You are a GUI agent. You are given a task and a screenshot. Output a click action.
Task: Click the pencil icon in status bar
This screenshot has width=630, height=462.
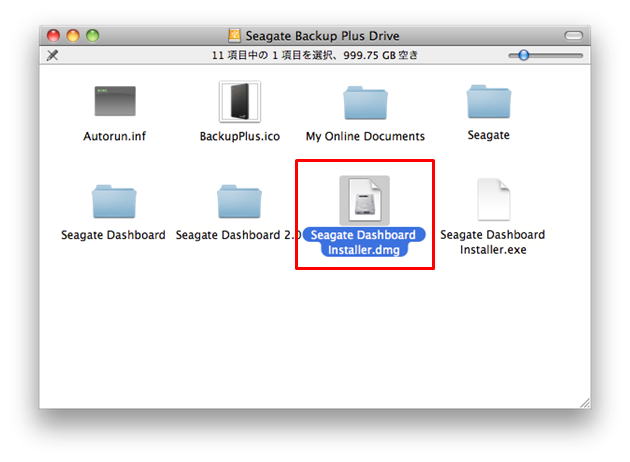tap(53, 55)
